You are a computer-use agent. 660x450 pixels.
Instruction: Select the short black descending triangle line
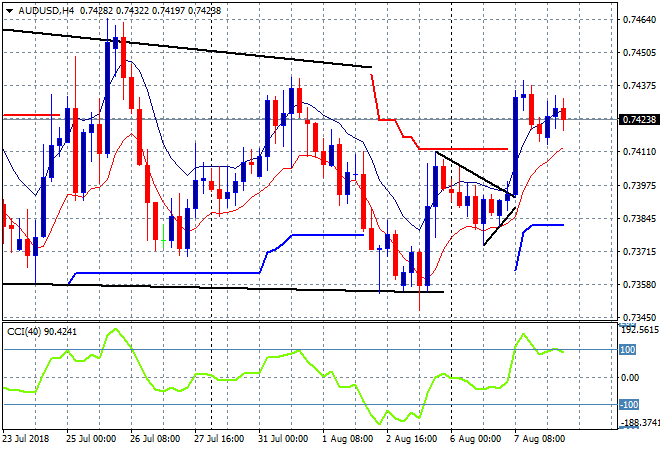(476, 174)
